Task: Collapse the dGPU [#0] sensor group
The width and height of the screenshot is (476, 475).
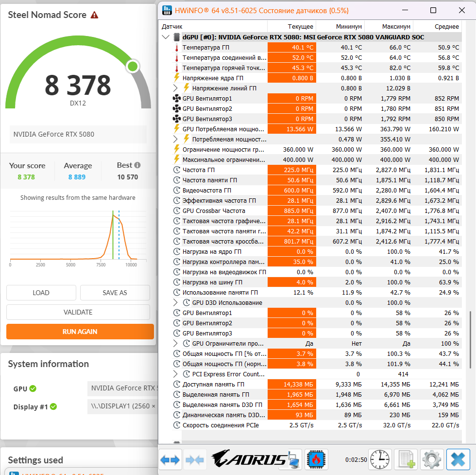Action: 166,37
